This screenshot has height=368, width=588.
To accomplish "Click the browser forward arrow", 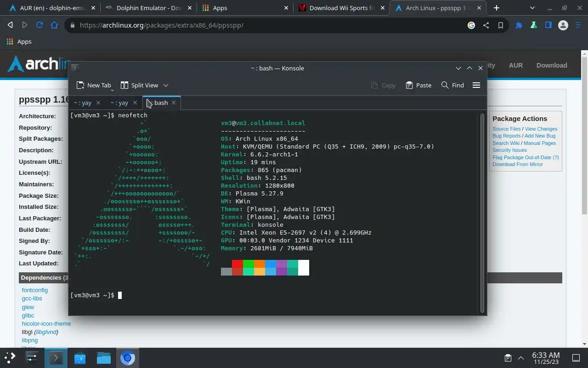I will [x=25, y=25].
